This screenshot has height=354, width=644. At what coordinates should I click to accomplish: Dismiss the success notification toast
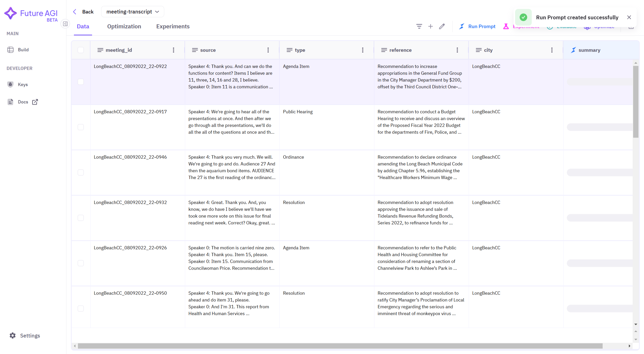[629, 17]
